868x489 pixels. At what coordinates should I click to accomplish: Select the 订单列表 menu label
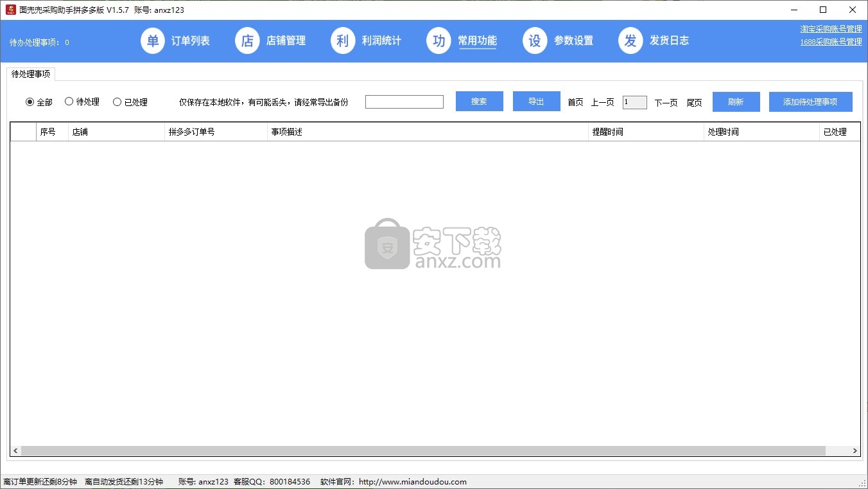(x=190, y=40)
